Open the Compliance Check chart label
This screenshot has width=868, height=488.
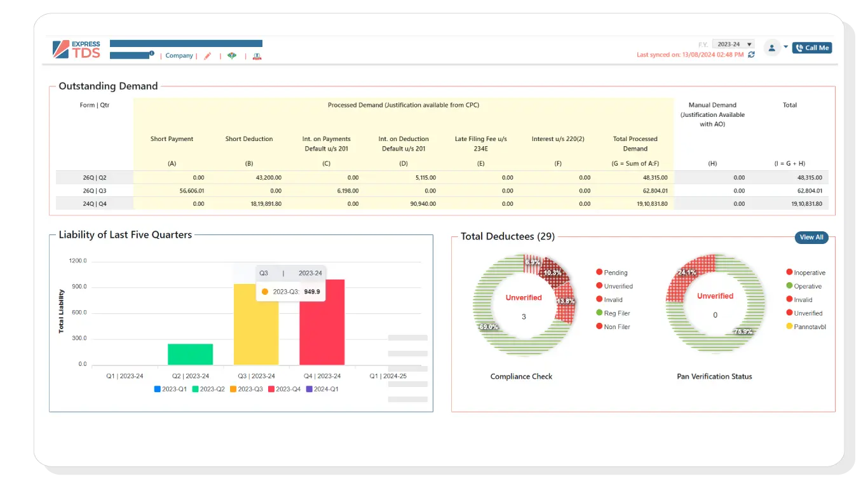[521, 376]
